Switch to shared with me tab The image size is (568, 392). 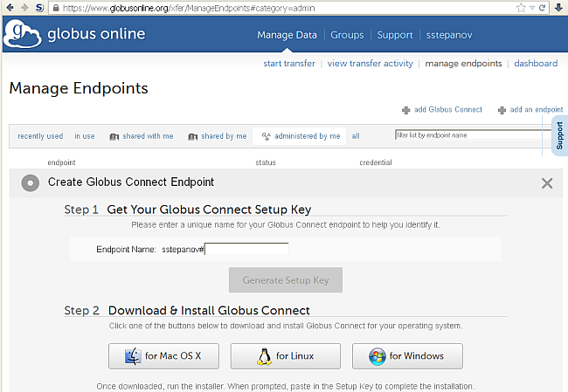click(148, 136)
